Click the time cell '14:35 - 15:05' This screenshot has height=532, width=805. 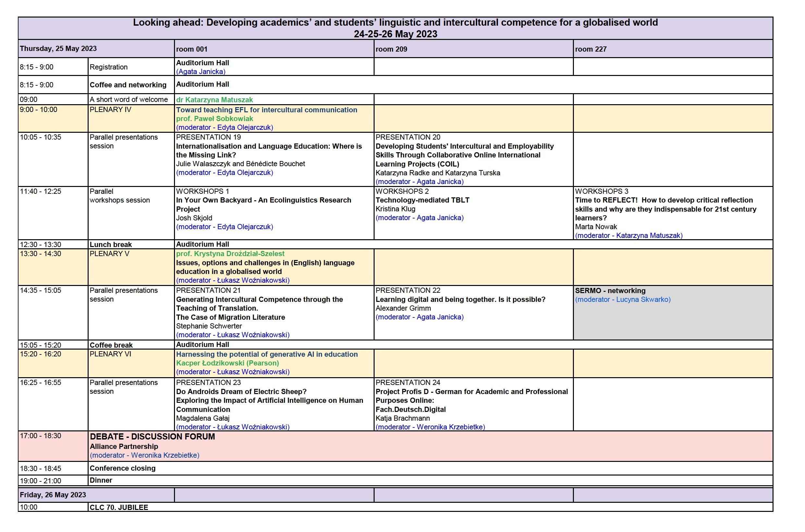53,313
